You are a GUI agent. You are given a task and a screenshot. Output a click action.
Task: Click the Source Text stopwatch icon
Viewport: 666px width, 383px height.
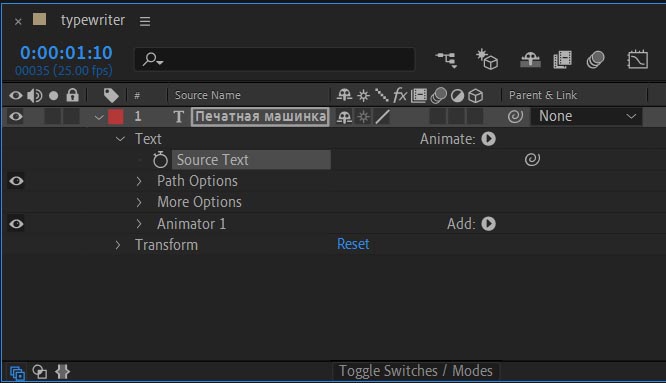[160, 160]
